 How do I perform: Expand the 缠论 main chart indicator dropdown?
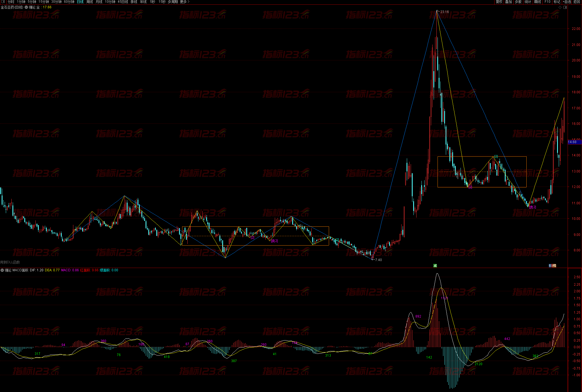(x=26, y=7)
